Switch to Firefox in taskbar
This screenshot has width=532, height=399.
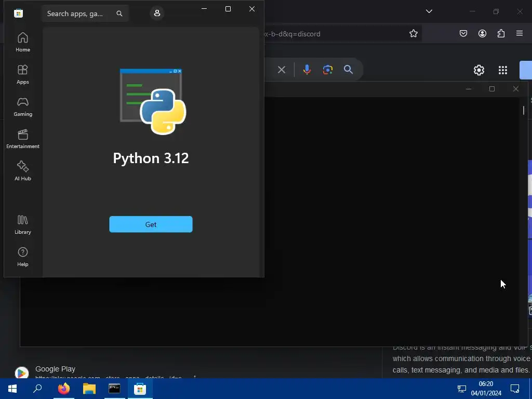(x=64, y=389)
